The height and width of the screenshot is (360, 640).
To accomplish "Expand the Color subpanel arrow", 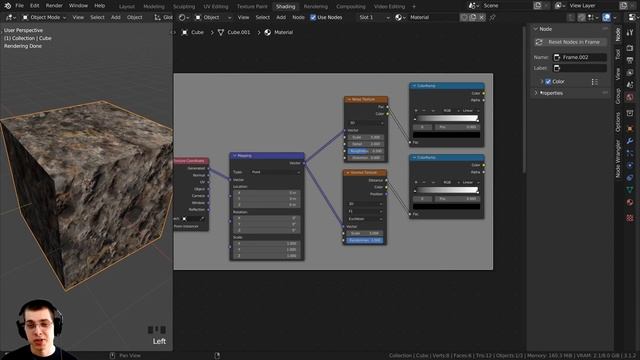I will point(542,82).
